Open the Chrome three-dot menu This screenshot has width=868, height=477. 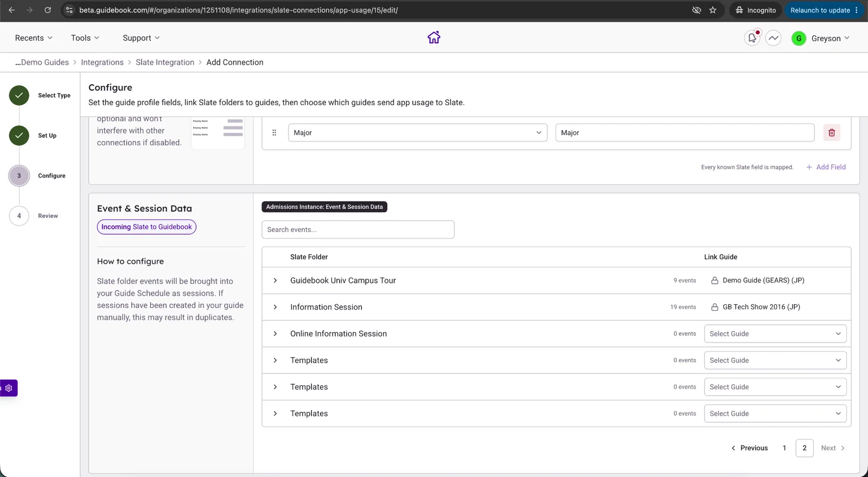pos(857,10)
